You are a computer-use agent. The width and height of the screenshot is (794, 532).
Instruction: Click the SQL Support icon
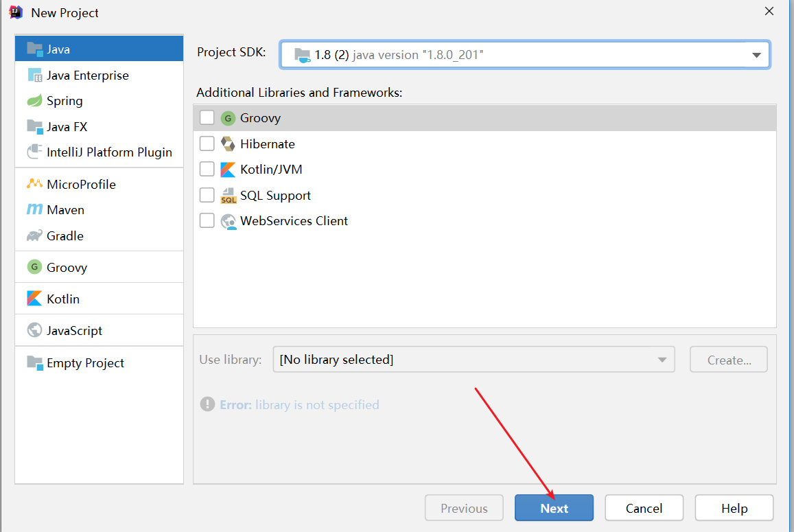click(229, 196)
